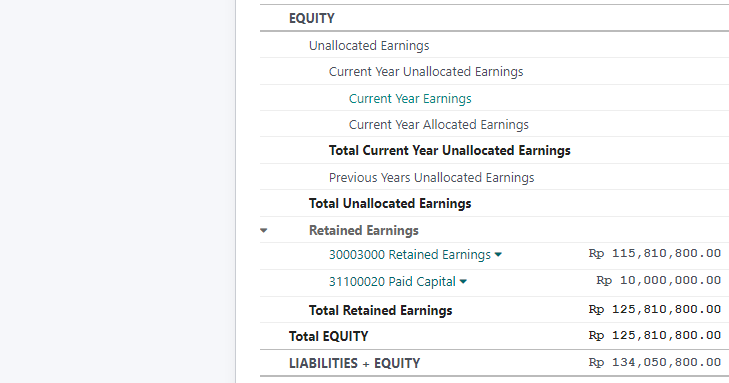Click the EQUITY section heading

click(311, 18)
